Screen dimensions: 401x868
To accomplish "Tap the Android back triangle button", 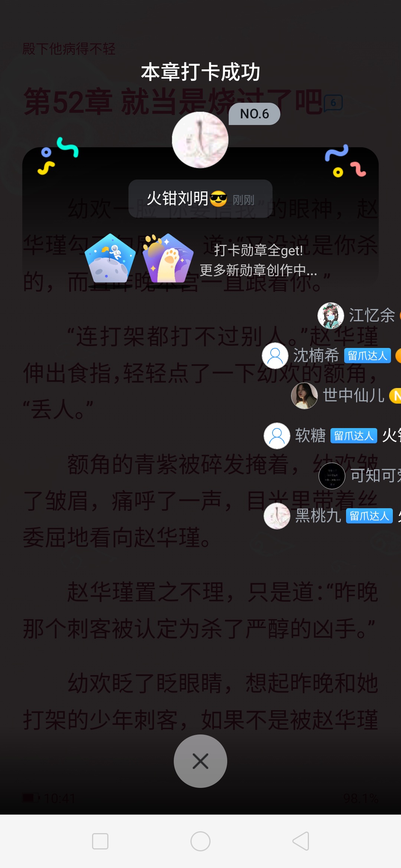I will 301,841.
